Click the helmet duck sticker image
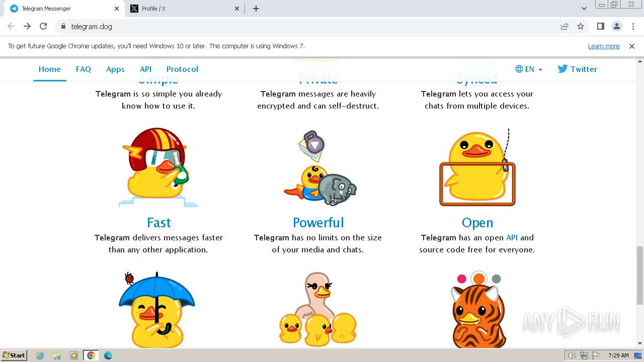 (x=158, y=167)
